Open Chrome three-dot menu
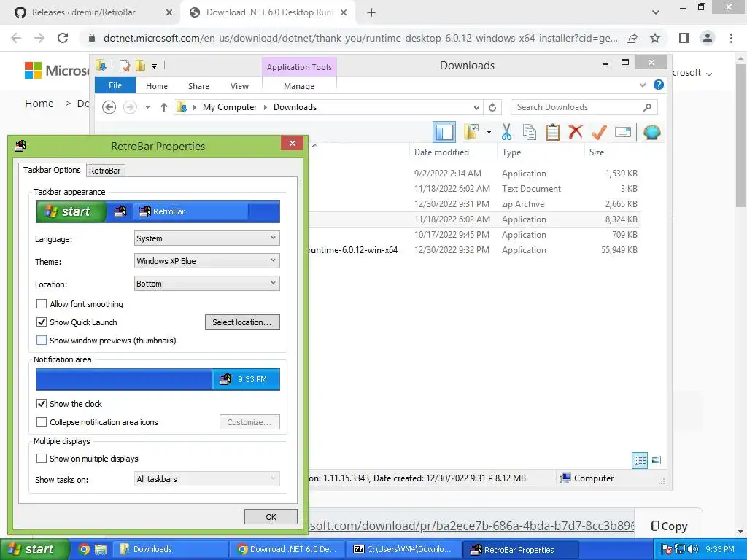This screenshot has width=747, height=560. 731,38
